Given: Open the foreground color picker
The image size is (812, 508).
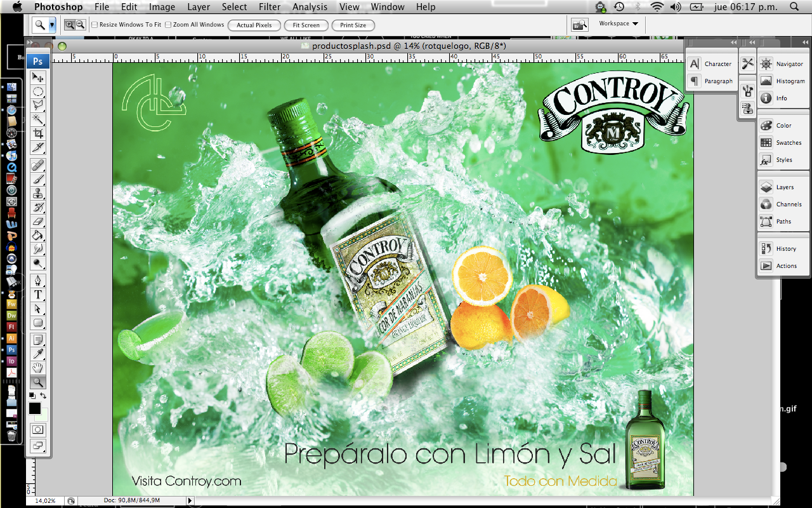Looking at the screenshot, I should click(34, 408).
